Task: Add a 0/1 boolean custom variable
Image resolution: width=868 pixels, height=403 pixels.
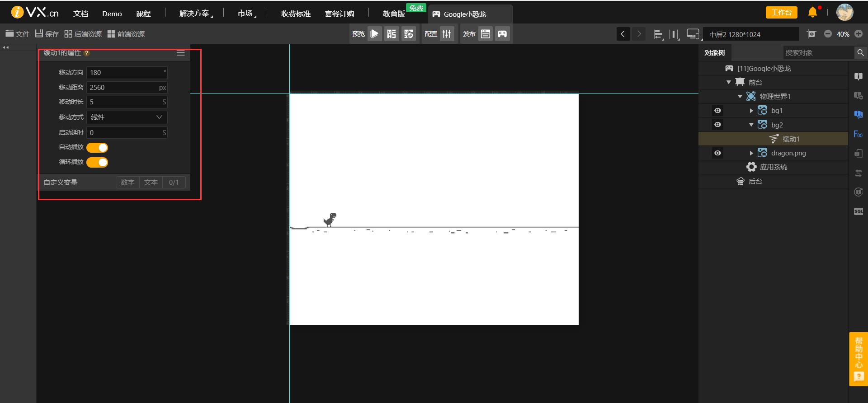Action: pos(174,182)
